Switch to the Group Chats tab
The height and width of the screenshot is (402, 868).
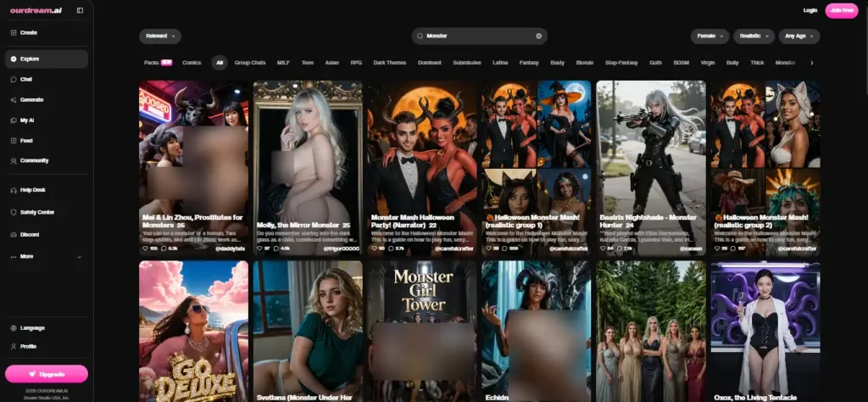250,63
